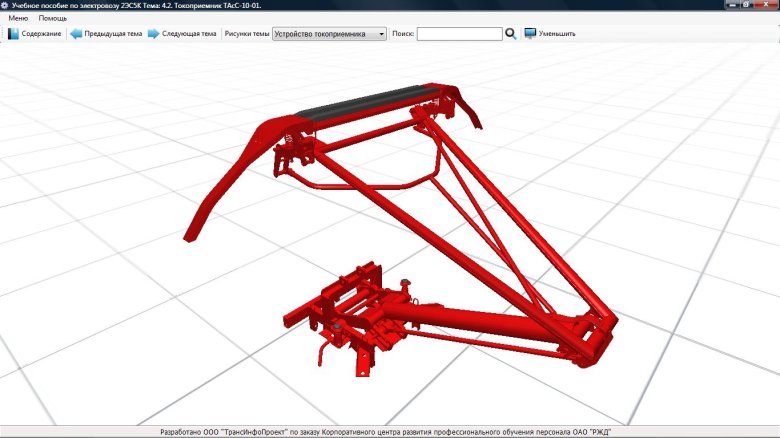Expand the Рисунки темы dropdown arrow
780x438 pixels.
click(381, 34)
